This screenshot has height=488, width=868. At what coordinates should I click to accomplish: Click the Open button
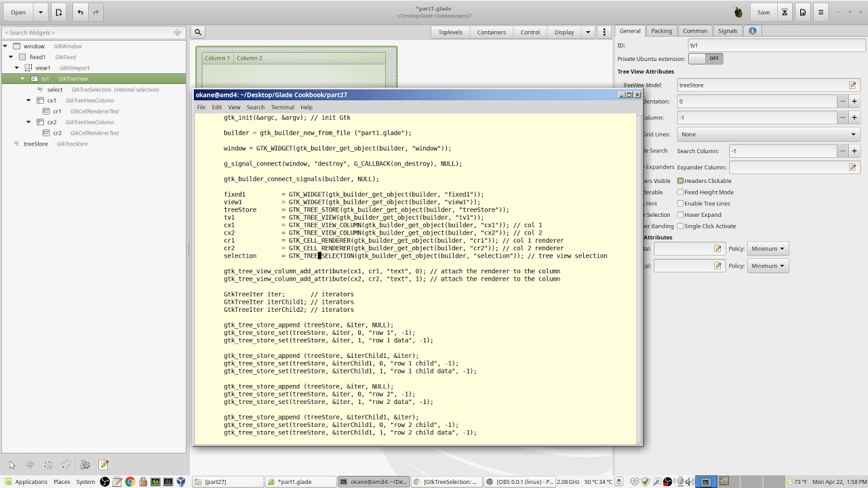[x=18, y=12]
